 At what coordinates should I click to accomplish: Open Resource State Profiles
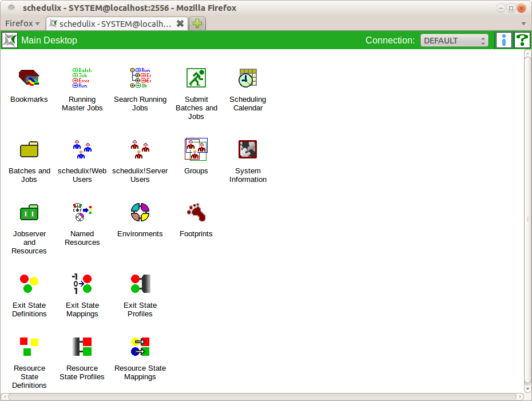82,347
